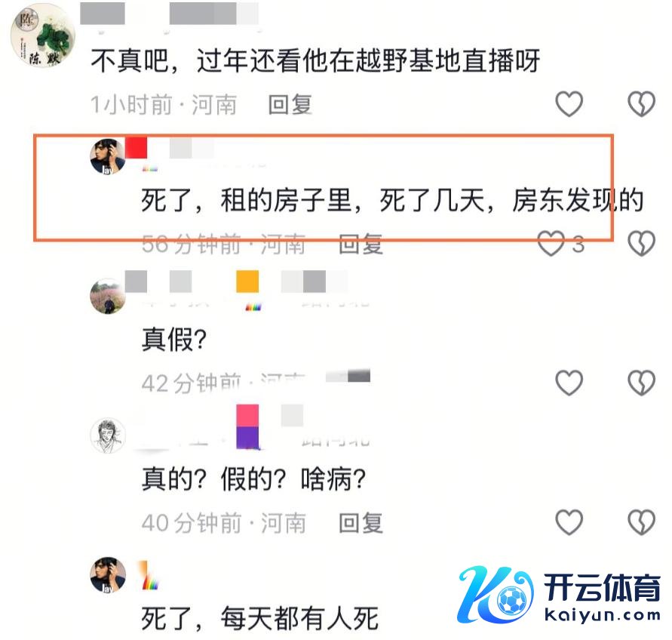Select the highlighted comment 死了，租的房子里
Viewport: 672px width, 640px height.
tap(392, 200)
